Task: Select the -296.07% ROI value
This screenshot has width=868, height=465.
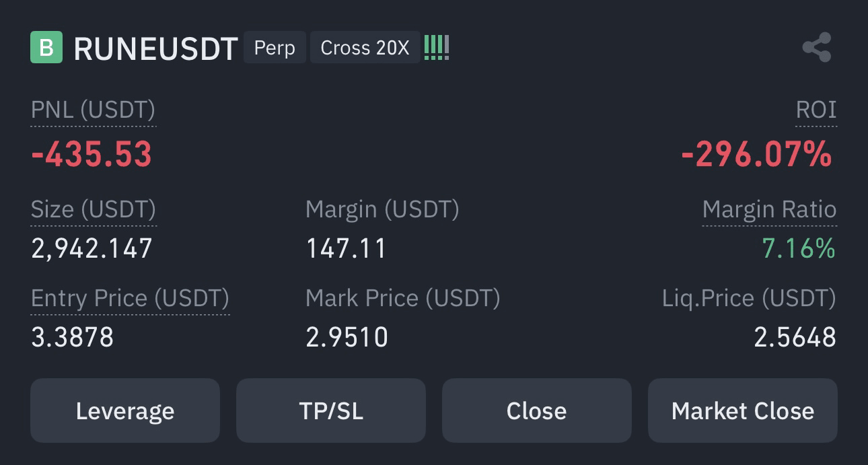Action: point(757,155)
